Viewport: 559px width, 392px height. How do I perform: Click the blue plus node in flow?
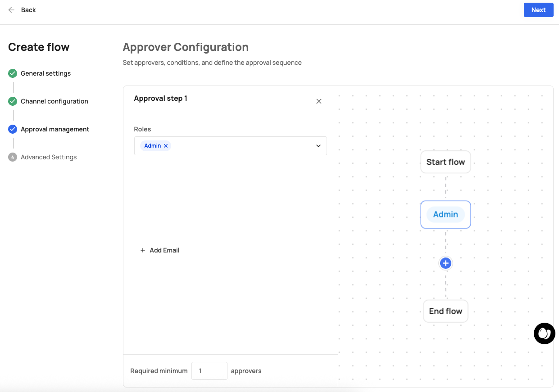(x=445, y=263)
